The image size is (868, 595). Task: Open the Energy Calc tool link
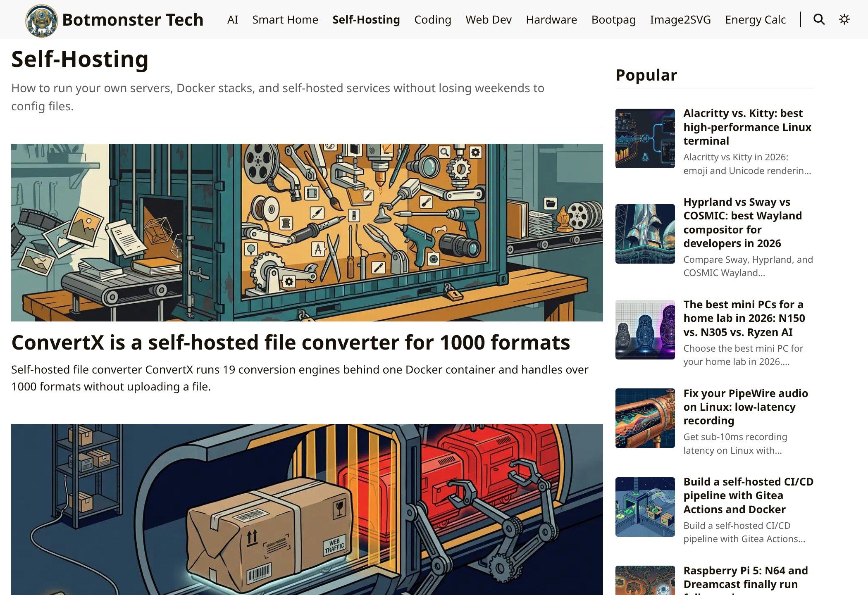point(755,19)
